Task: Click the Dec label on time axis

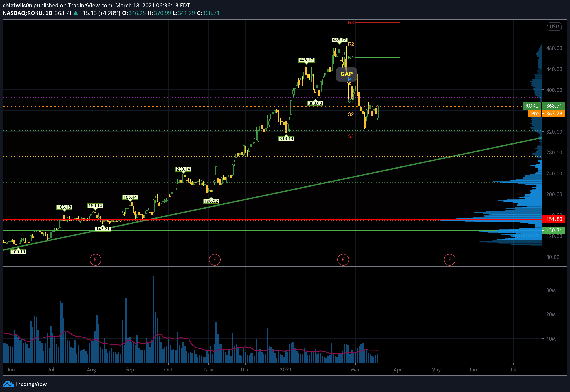Action: point(245,370)
